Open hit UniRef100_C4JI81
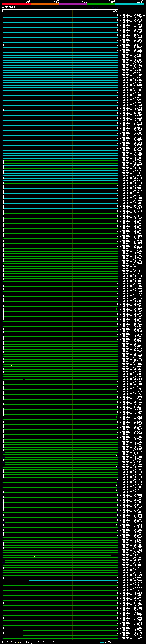The height and width of the screenshot is (644, 146). point(131,98)
